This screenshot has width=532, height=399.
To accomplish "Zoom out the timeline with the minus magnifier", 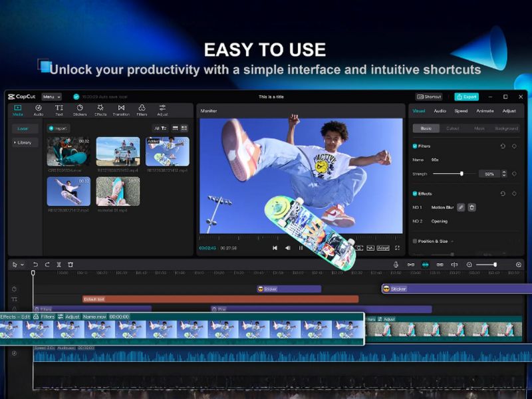I will click(x=469, y=265).
